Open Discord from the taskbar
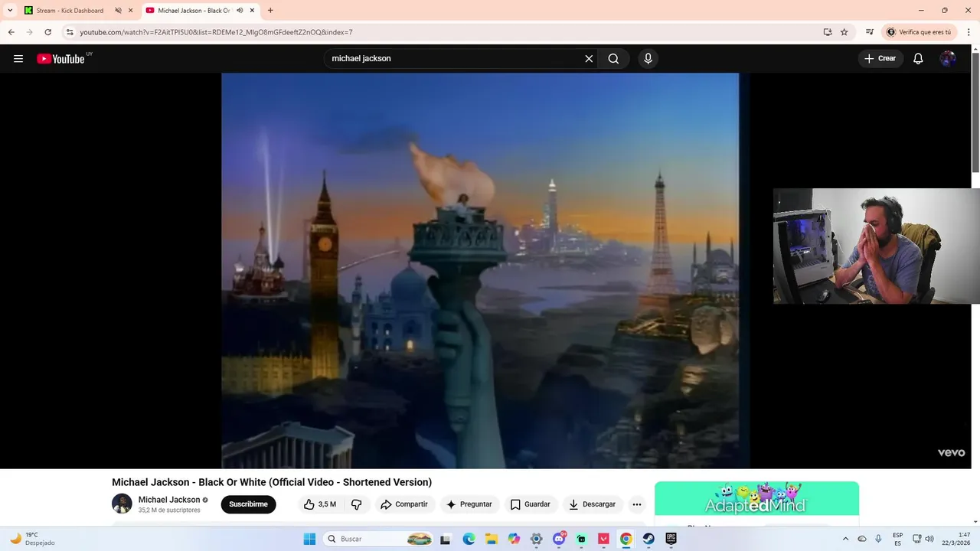 [x=559, y=539]
